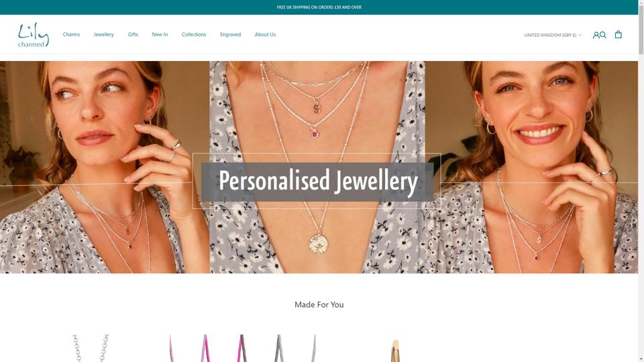
Task: Expand the United Kingdom (GBP £) currency selector
Action: tap(553, 35)
